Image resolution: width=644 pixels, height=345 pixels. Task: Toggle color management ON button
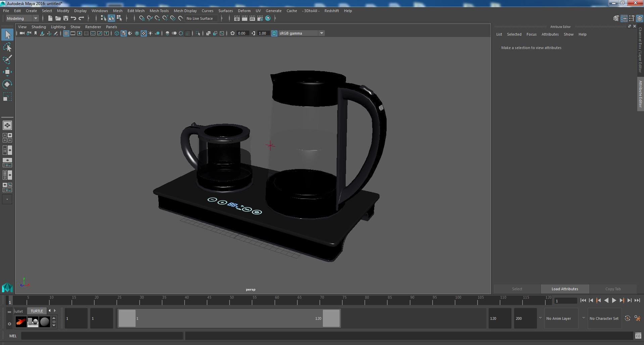coord(274,33)
